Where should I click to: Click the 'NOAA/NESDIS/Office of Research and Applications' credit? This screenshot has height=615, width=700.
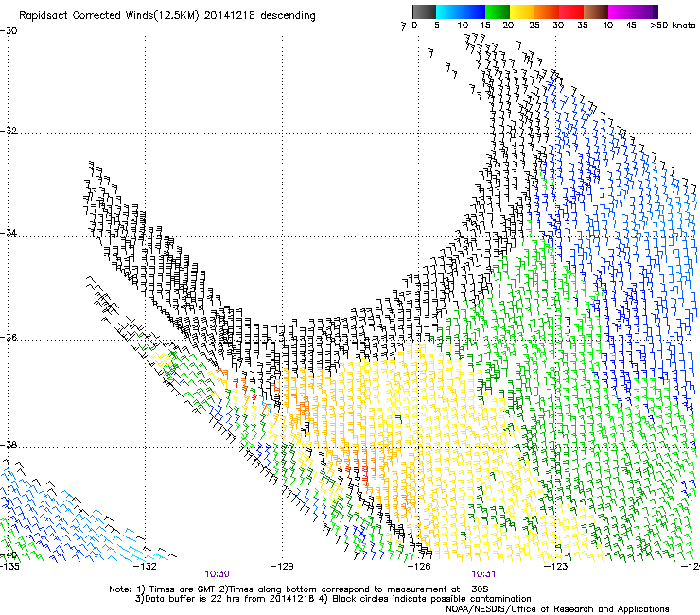(557, 608)
